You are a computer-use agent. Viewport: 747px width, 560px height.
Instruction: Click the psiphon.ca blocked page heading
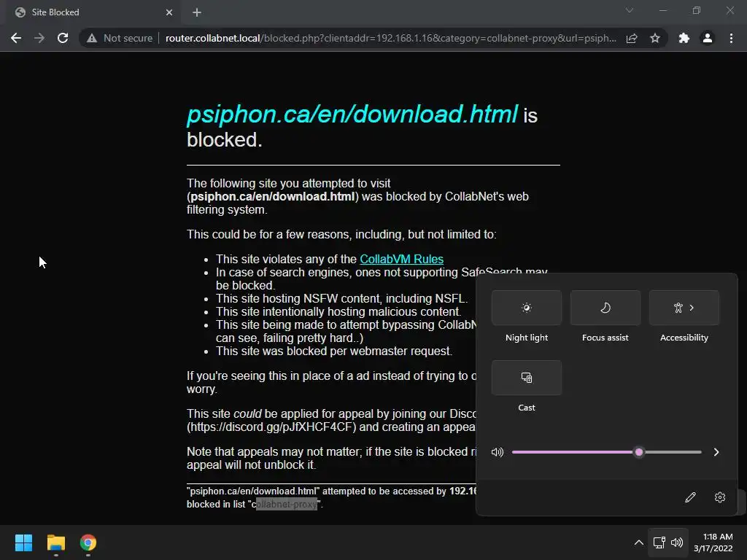pyautogui.click(x=362, y=126)
